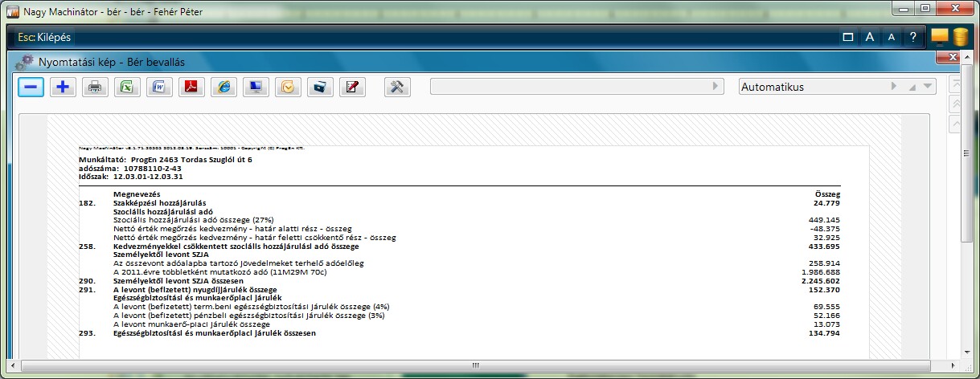Click the amount 258.914

coord(824,263)
